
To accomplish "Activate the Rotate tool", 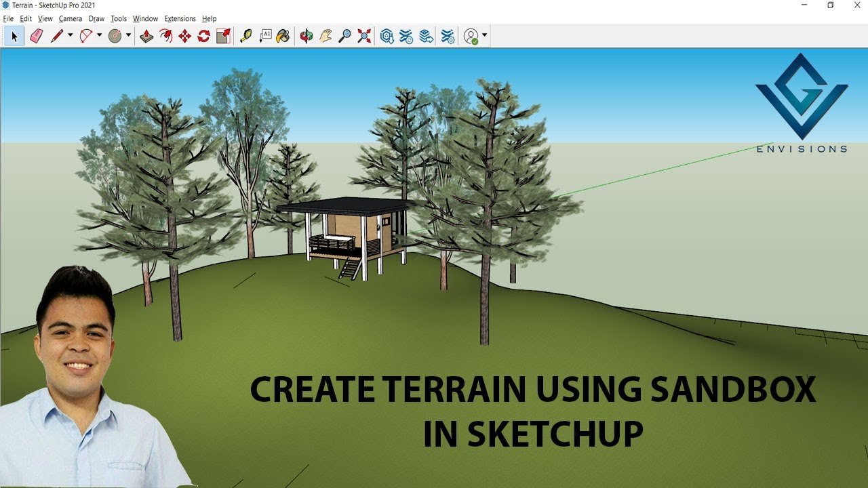I will point(203,36).
